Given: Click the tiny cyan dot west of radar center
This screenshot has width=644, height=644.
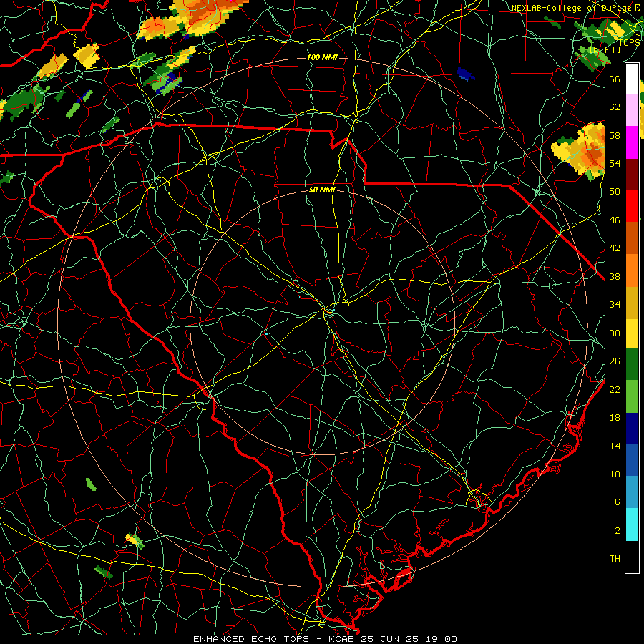Looking at the screenshot, I should [266, 334].
